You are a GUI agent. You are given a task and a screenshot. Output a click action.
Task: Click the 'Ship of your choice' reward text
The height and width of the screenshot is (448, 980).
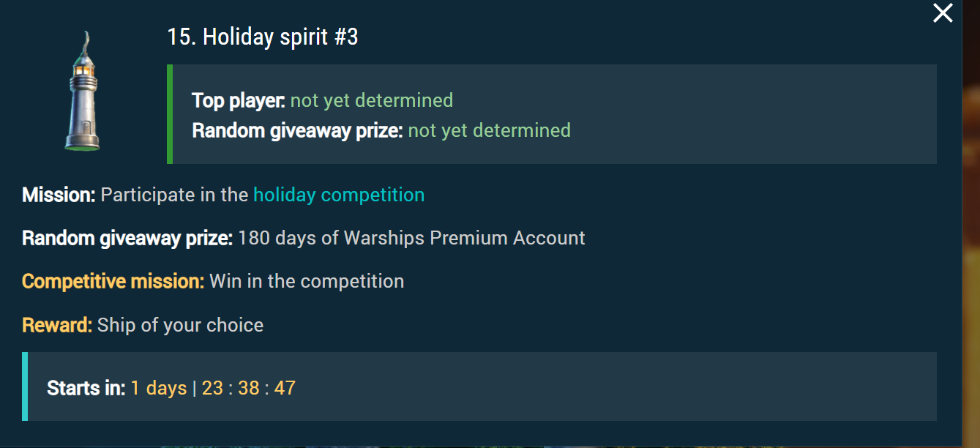click(x=180, y=325)
